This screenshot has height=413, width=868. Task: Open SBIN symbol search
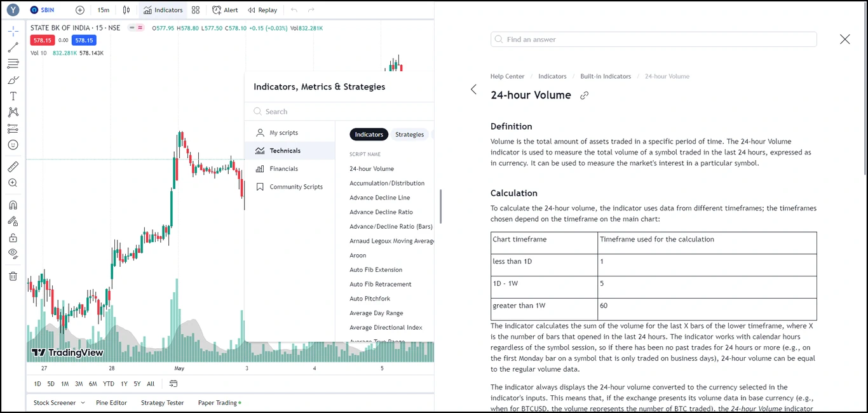pyautogui.click(x=43, y=10)
